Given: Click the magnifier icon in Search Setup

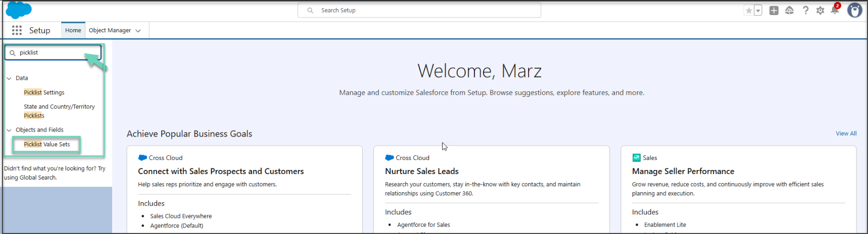Looking at the screenshot, I should (x=310, y=10).
